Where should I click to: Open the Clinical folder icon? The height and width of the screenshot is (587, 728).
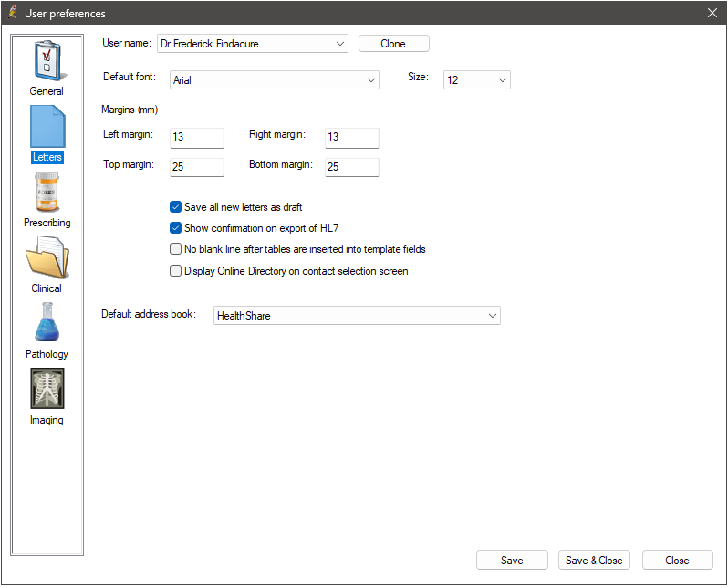(47, 257)
